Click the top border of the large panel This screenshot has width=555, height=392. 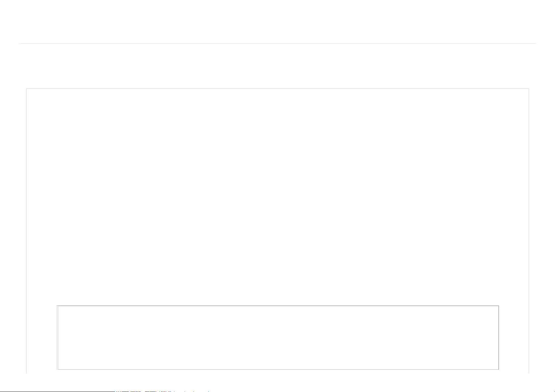277,89
